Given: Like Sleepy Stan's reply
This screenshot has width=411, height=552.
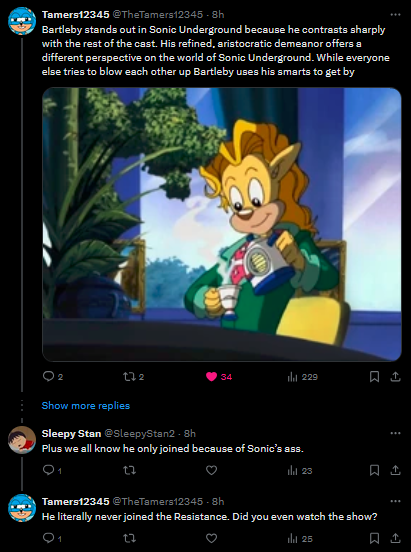Looking at the screenshot, I should (211, 470).
